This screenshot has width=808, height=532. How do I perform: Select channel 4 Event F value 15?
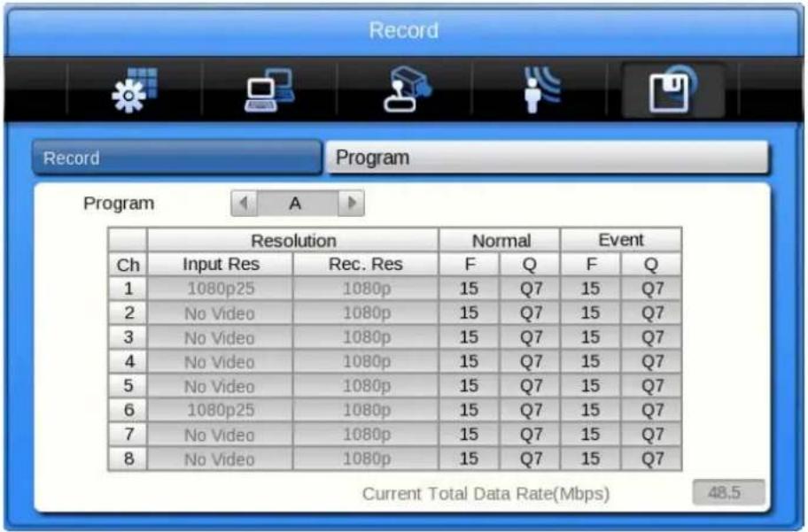(x=591, y=361)
